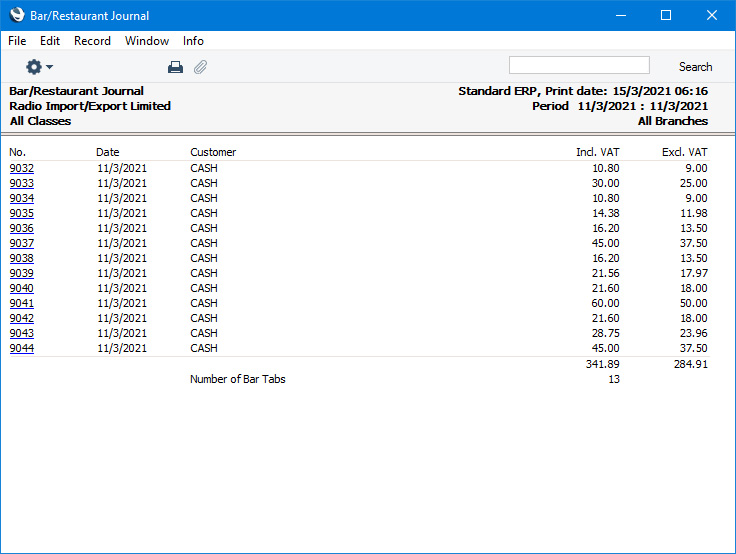Open bar tab 9038
The height and width of the screenshot is (554, 736).
coord(22,258)
